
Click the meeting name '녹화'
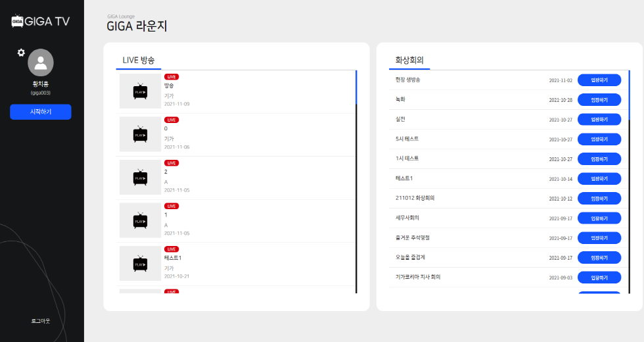click(x=400, y=99)
